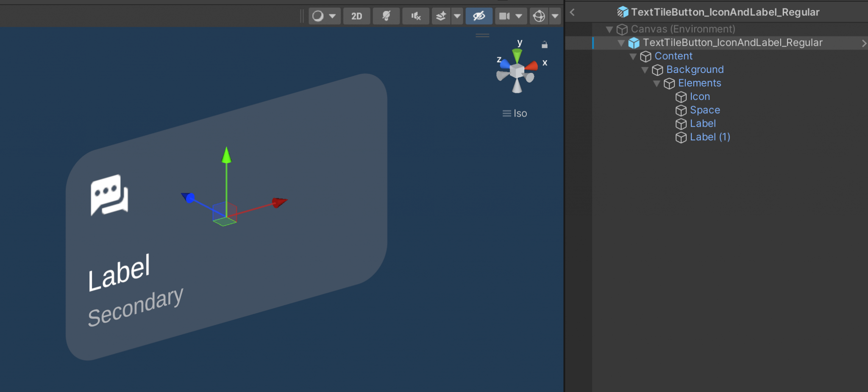Collapse the Canvas (Environment) node
This screenshot has width=868, height=392.
click(609, 29)
